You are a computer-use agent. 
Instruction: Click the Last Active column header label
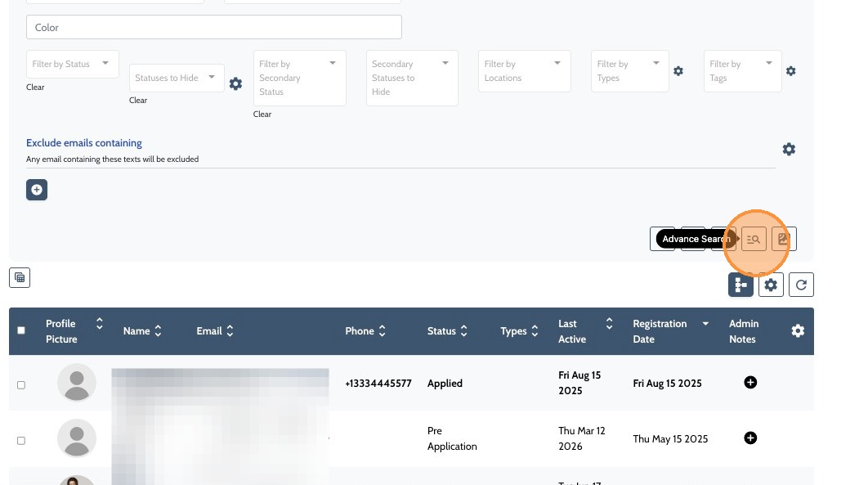click(x=572, y=331)
